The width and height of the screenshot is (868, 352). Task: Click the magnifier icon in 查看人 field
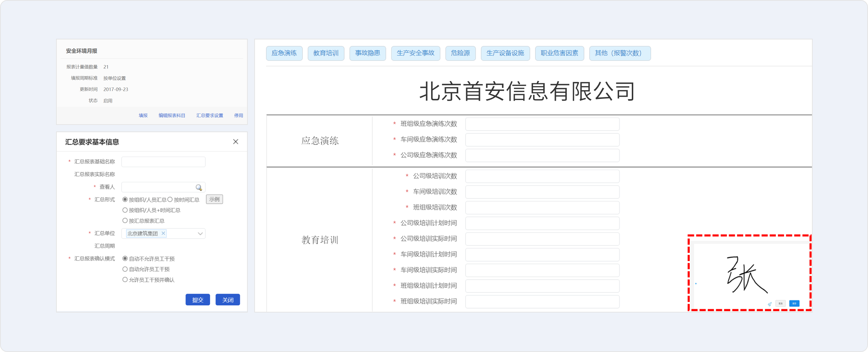(x=199, y=187)
